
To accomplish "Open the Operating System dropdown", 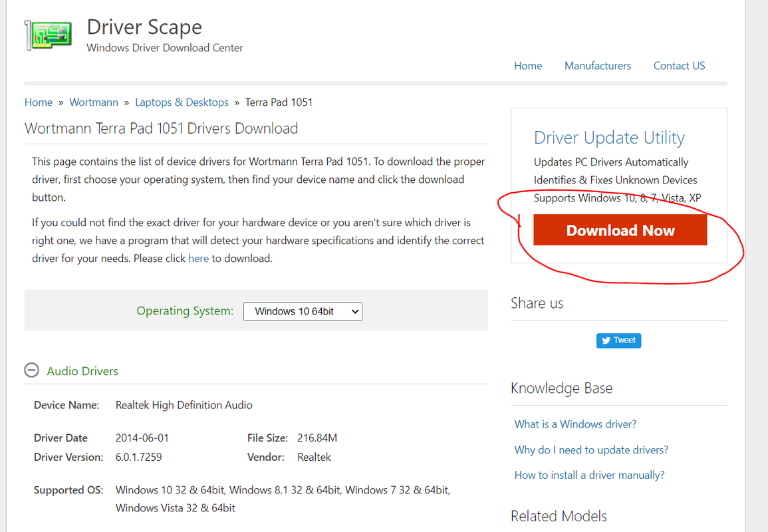I will pyautogui.click(x=303, y=312).
